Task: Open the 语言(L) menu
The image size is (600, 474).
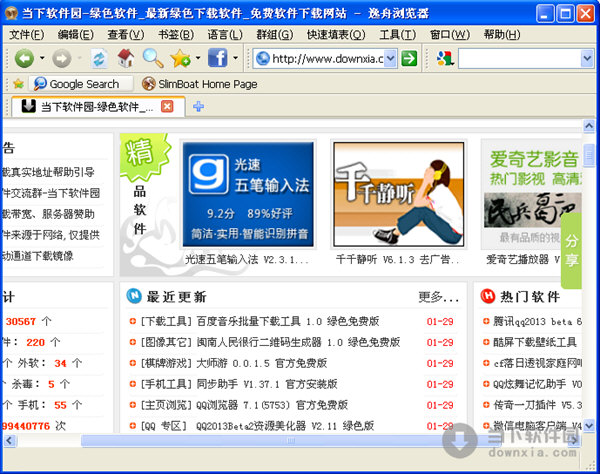Action: pos(225,35)
